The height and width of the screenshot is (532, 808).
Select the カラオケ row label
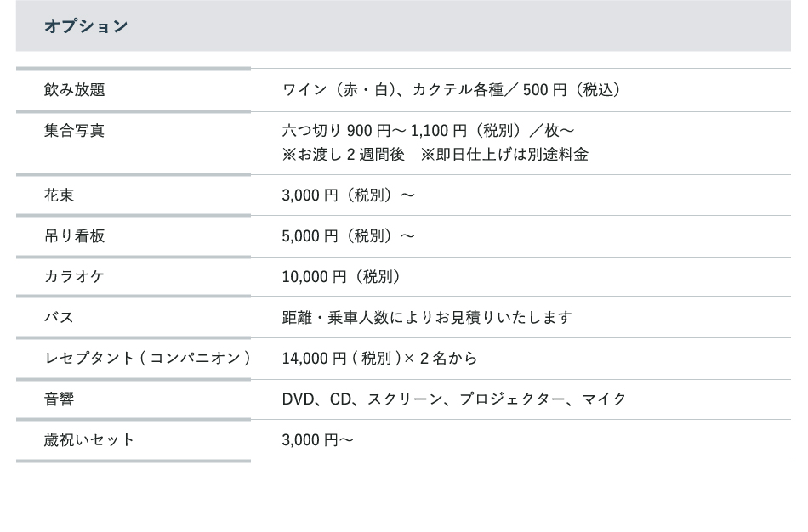[75, 277]
